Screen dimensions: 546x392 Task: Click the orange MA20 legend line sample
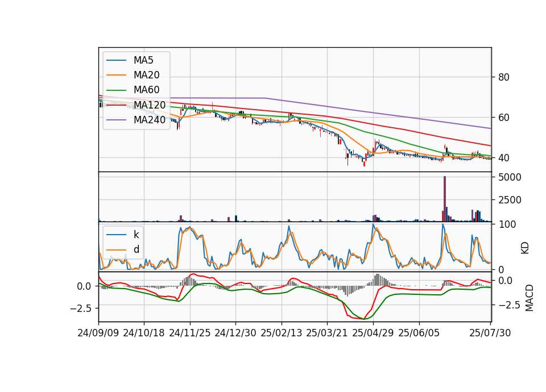point(116,75)
